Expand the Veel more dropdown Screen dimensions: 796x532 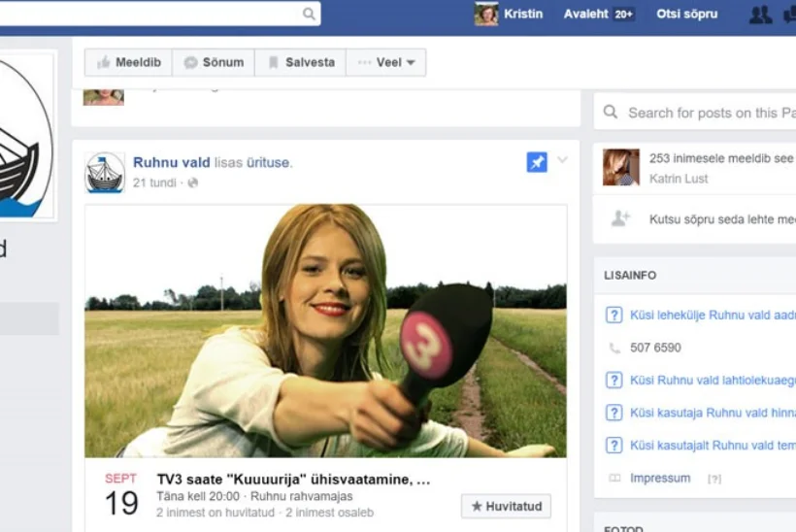click(386, 62)
